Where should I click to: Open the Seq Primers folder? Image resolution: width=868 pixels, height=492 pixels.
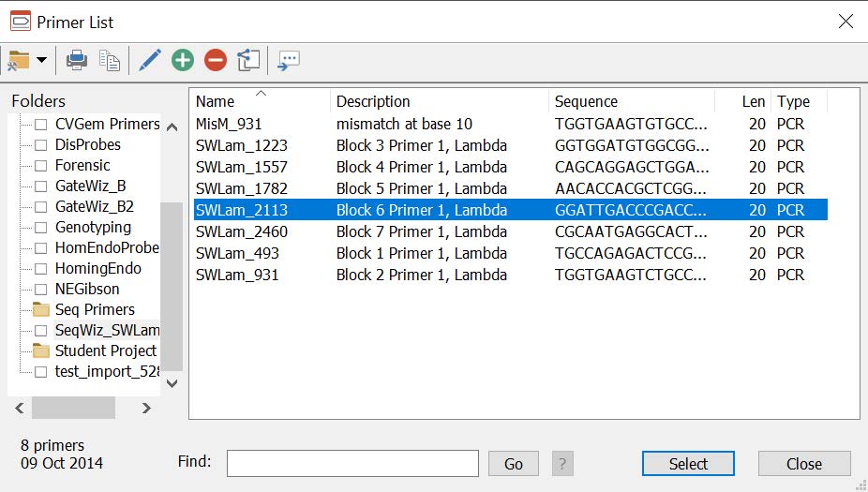click(x=95, y=309)
